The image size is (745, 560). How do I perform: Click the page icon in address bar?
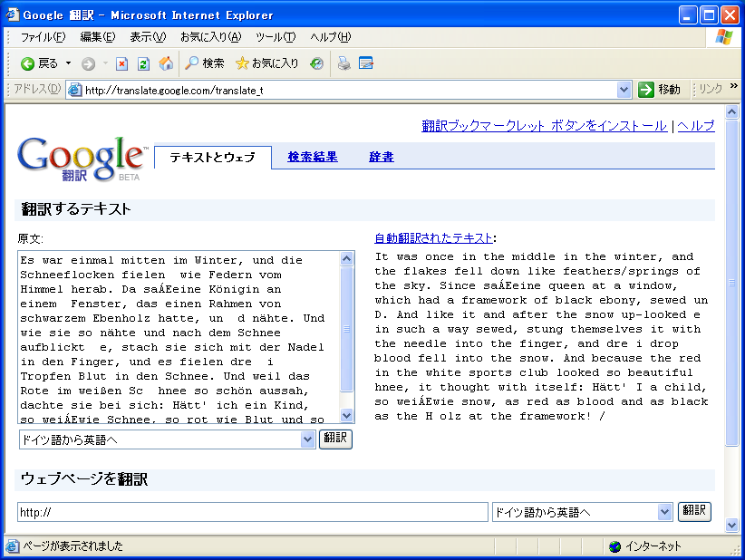(74, 90)
